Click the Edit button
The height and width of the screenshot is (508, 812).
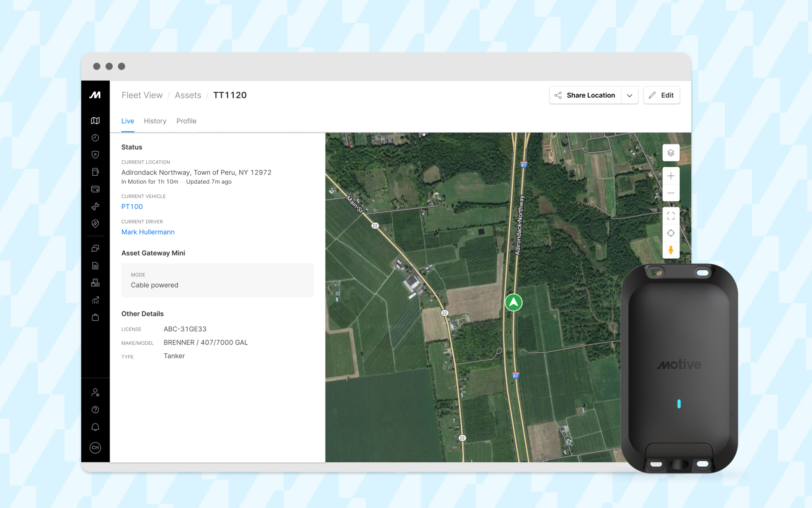tap(661, 95)
